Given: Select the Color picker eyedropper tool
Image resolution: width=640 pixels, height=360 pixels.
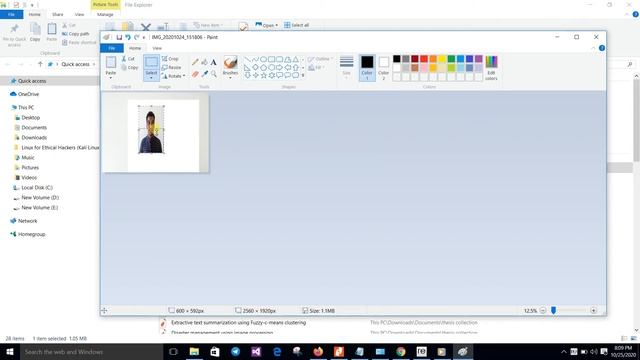Looking at the screenshot, I should coord(204,74).
